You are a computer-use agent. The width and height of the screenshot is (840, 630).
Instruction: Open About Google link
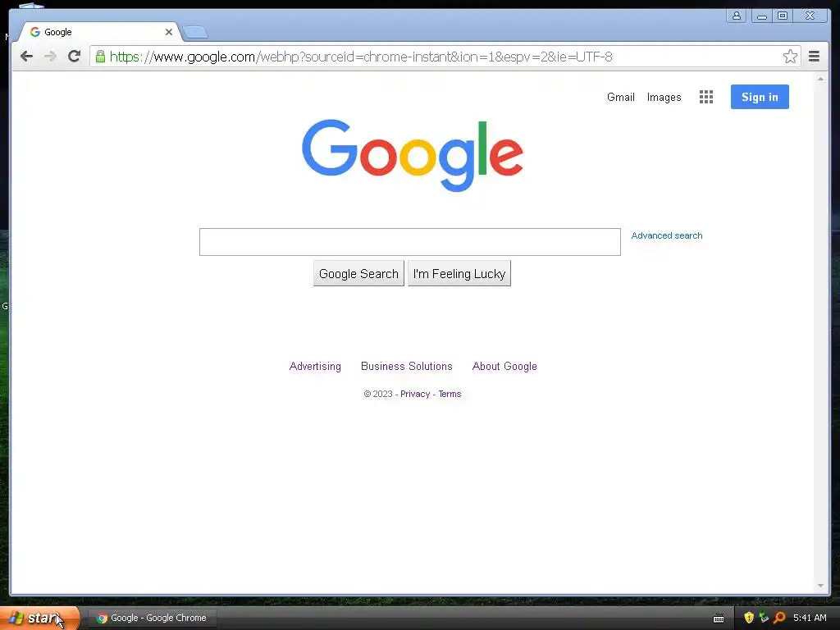[504, 367]
